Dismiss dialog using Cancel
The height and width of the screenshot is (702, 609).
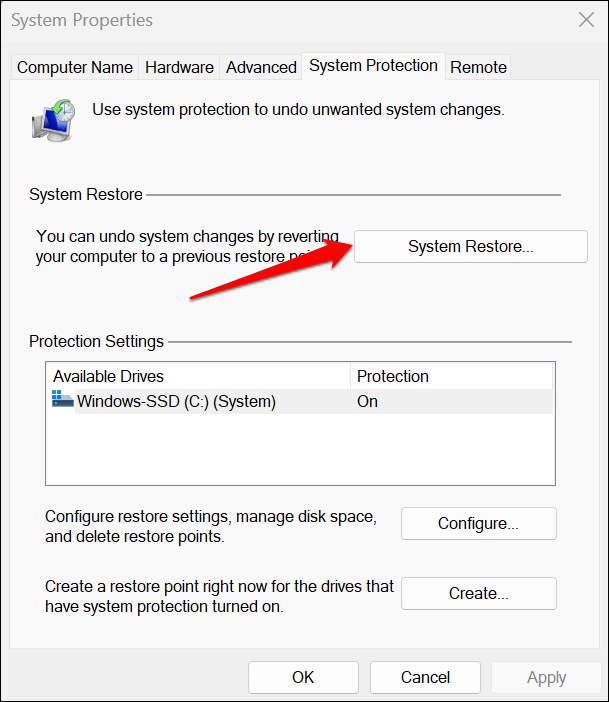coord(425,677)
